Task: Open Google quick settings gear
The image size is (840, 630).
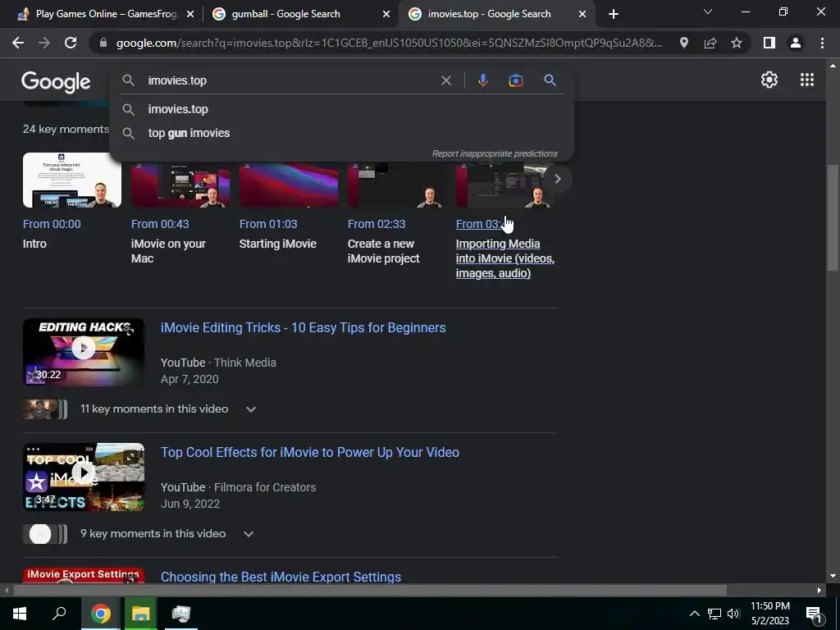Action: 769,80
